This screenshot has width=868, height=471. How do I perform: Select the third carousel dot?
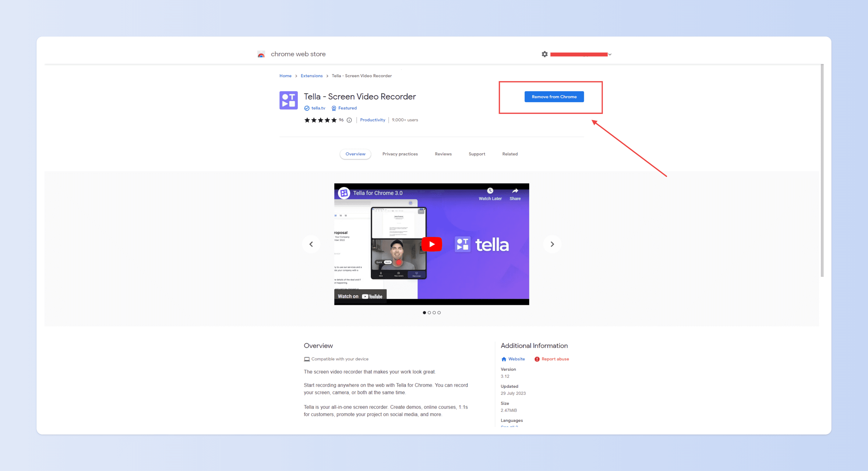point(434,312)
